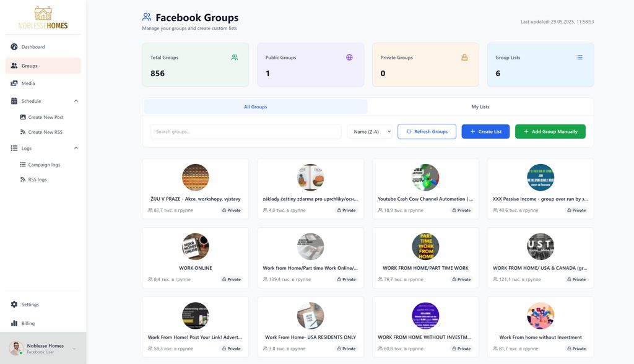Screen dimensions: 634x364
Task: Click the Total Groups people icon
Action: point(235,58)
